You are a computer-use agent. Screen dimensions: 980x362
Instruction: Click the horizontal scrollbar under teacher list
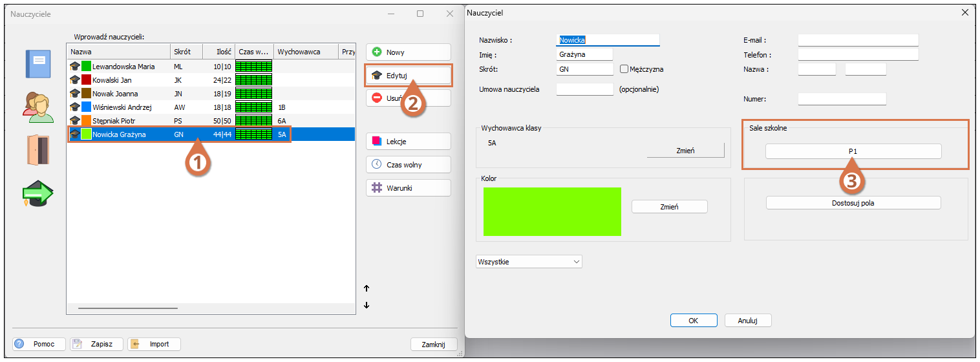coord(128,308)
